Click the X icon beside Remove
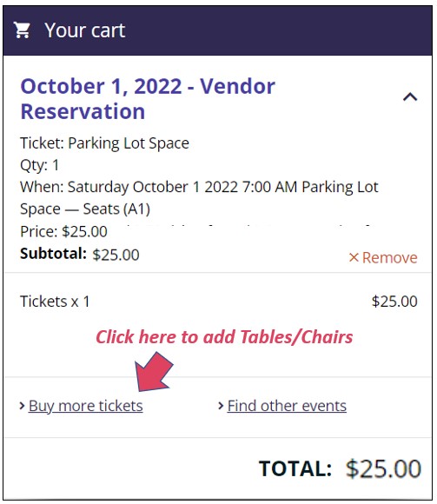Viewport: 437px width, 504px height. [354, 257]
